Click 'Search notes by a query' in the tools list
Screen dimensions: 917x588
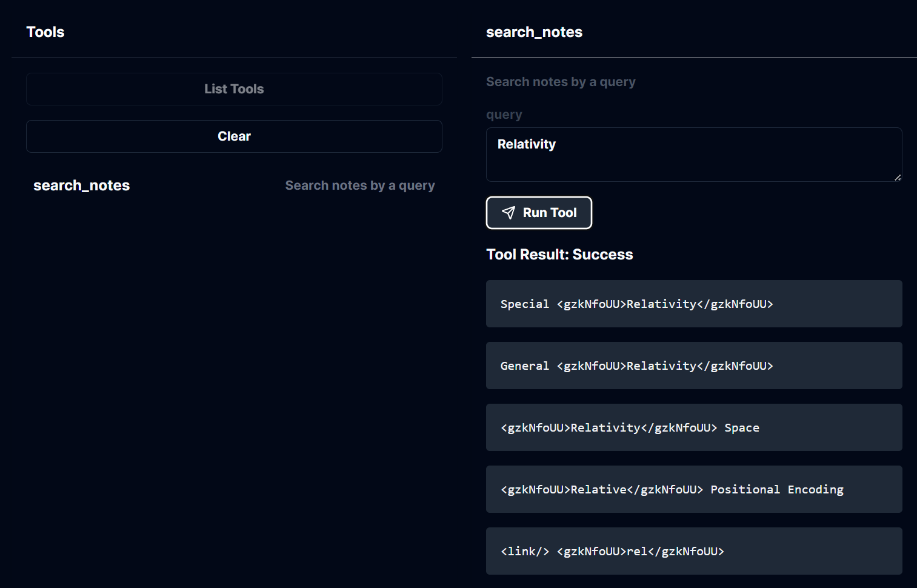tap(360, 185)
